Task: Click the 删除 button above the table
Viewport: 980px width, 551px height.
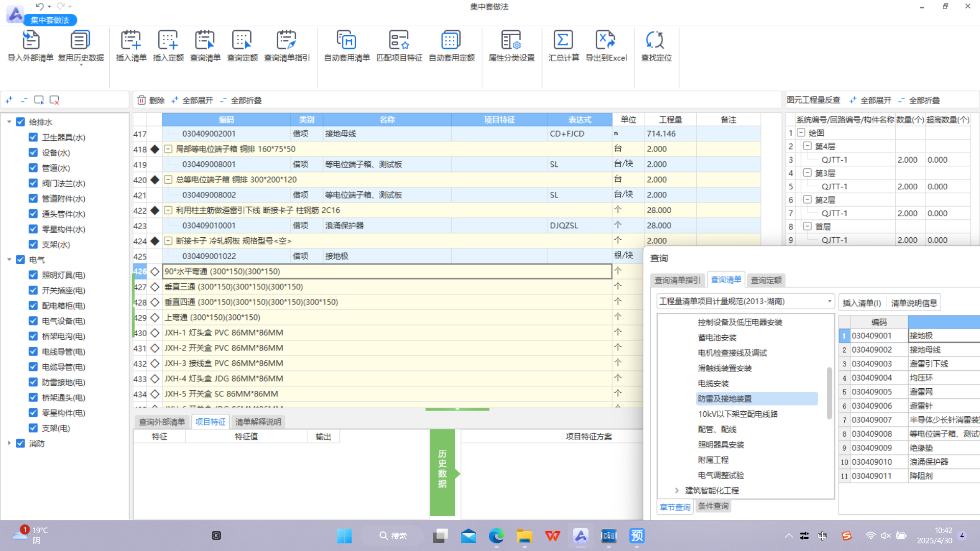Action: click(x=151, y=101)
